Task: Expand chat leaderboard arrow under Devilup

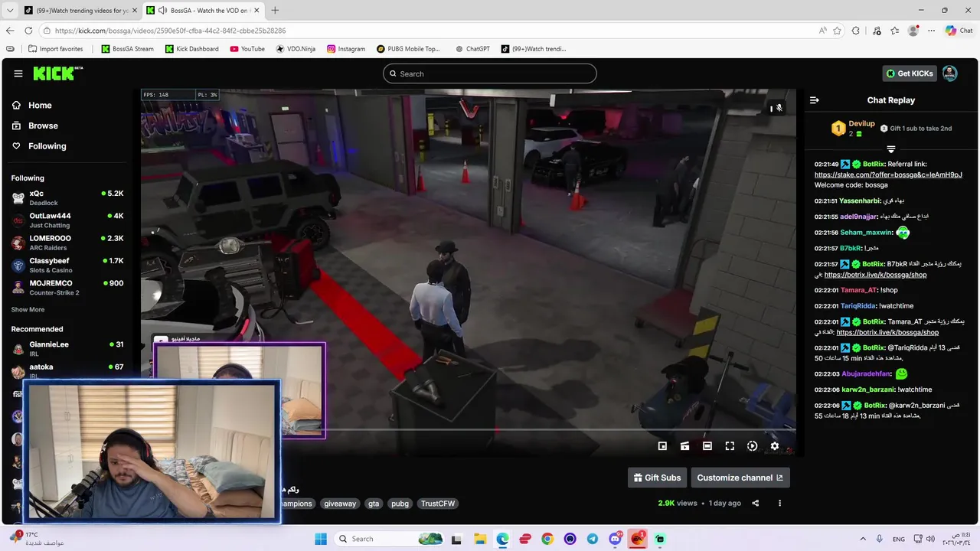Action: point(890,149)
